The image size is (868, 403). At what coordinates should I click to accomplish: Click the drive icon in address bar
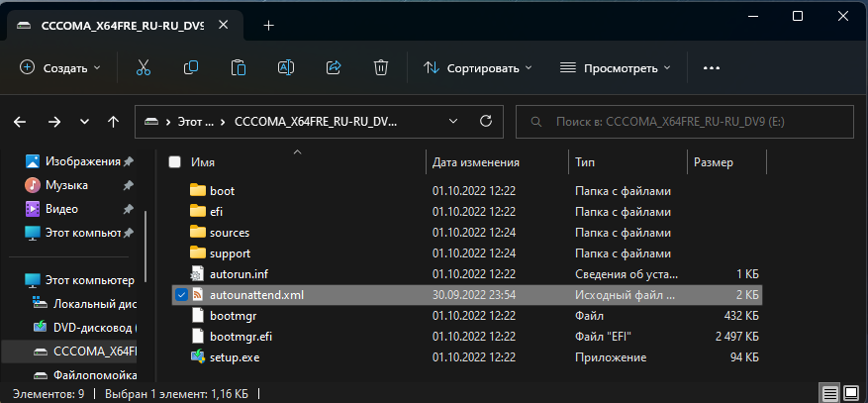150,122
